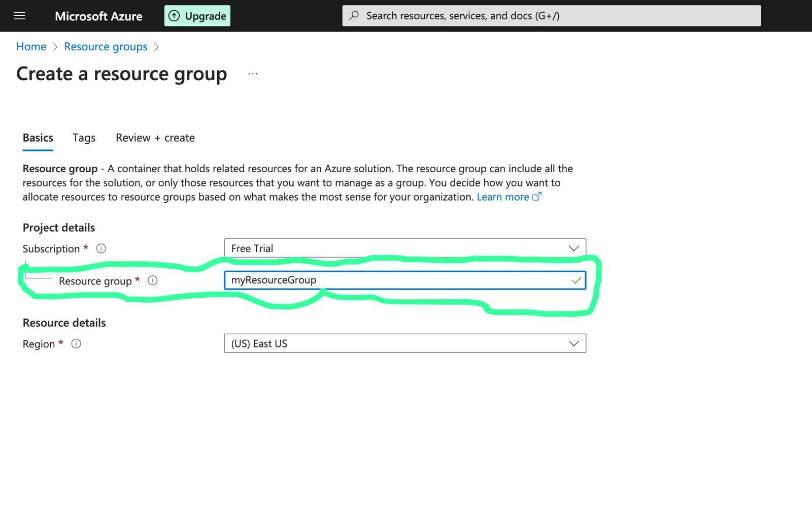Image resolution: width=812 pixels, height=511 pixels.
Task: Click the Upgrade arrow icon
Action: (174, 16)
